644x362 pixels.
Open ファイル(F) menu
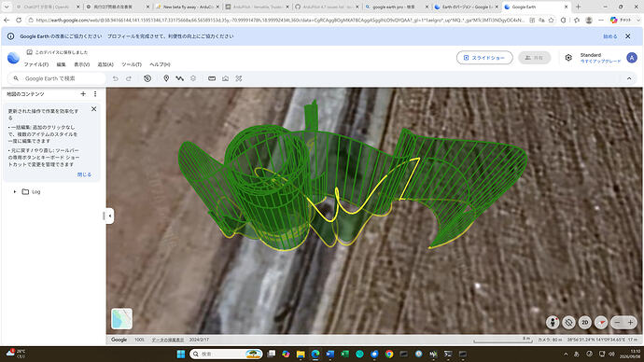(x=36, y=64)
